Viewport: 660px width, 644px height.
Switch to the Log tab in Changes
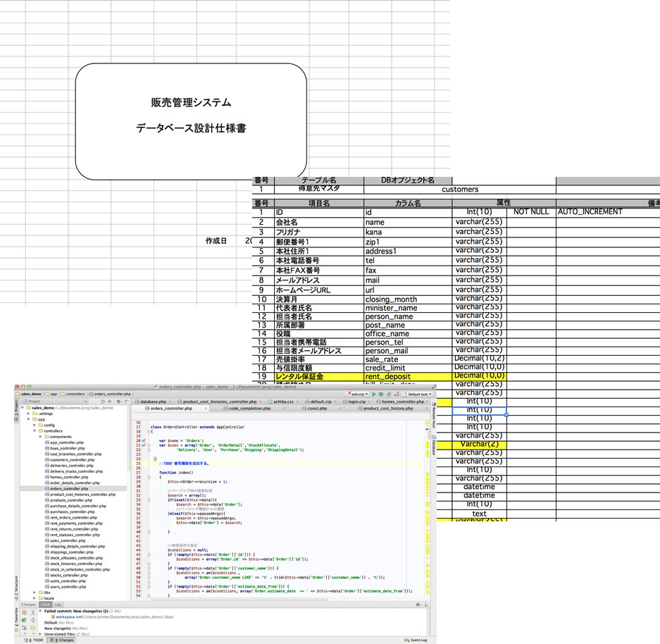coord(58,605)
